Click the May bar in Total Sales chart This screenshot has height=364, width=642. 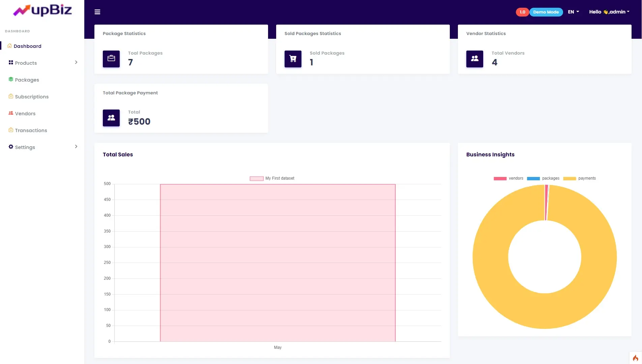[278, 263]
